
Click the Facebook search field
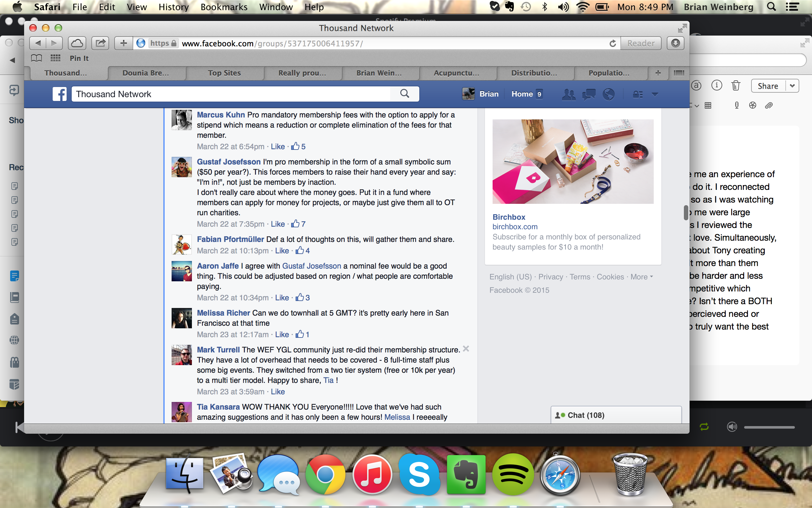232,94
